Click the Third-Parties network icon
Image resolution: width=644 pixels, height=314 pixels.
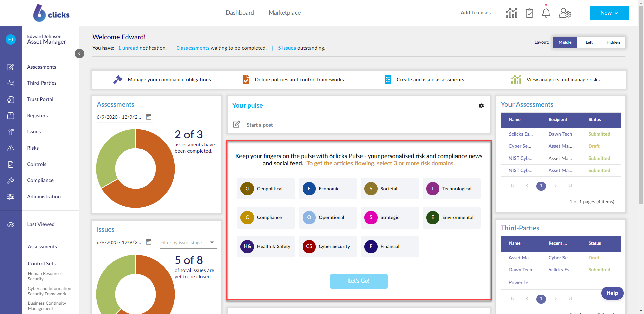(x=11, y=83)
